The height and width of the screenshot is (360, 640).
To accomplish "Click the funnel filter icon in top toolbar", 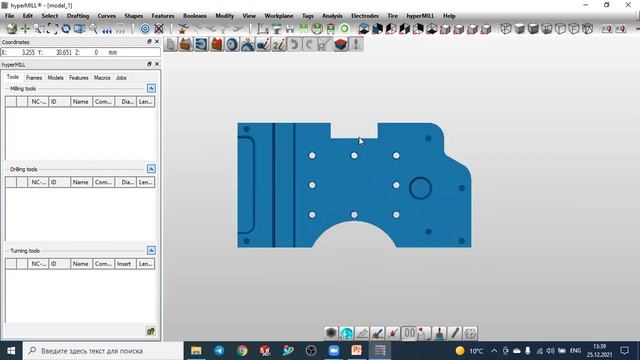I will (277, 29).
